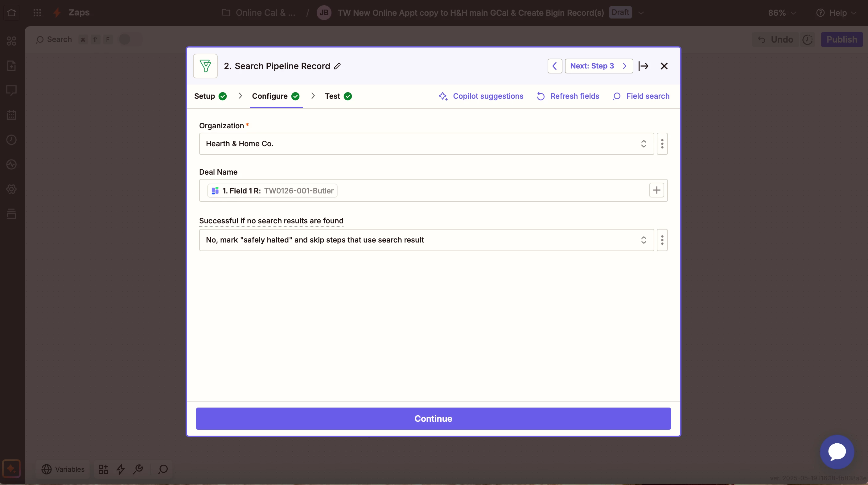The width and height of the screenshot is (868, 485).
Task: Click the Publish button
Action: [842, 39]
